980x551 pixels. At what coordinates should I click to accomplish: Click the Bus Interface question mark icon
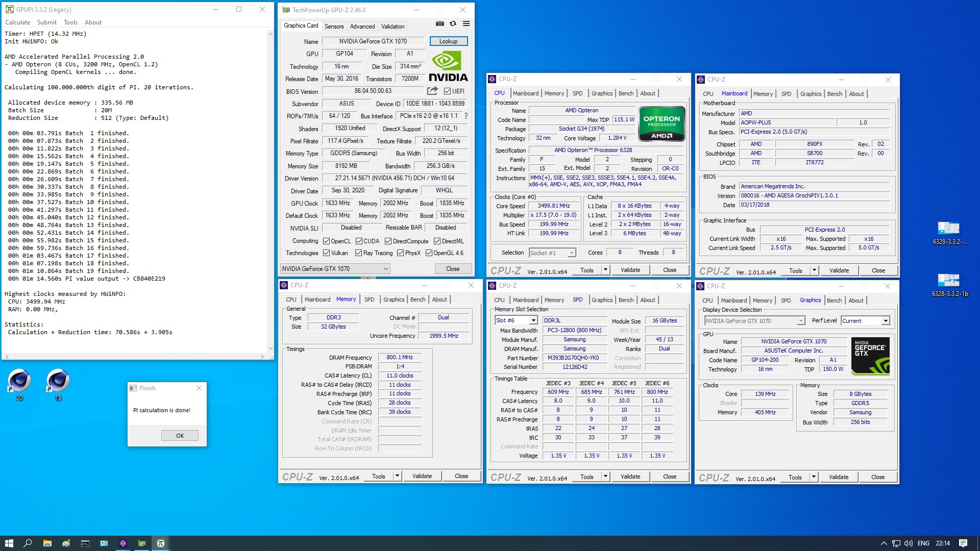[x=466, y=116]
